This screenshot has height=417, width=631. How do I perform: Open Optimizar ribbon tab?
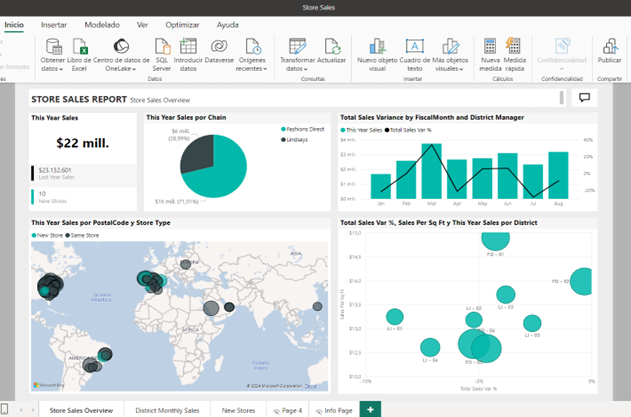(x=182, y=25)
